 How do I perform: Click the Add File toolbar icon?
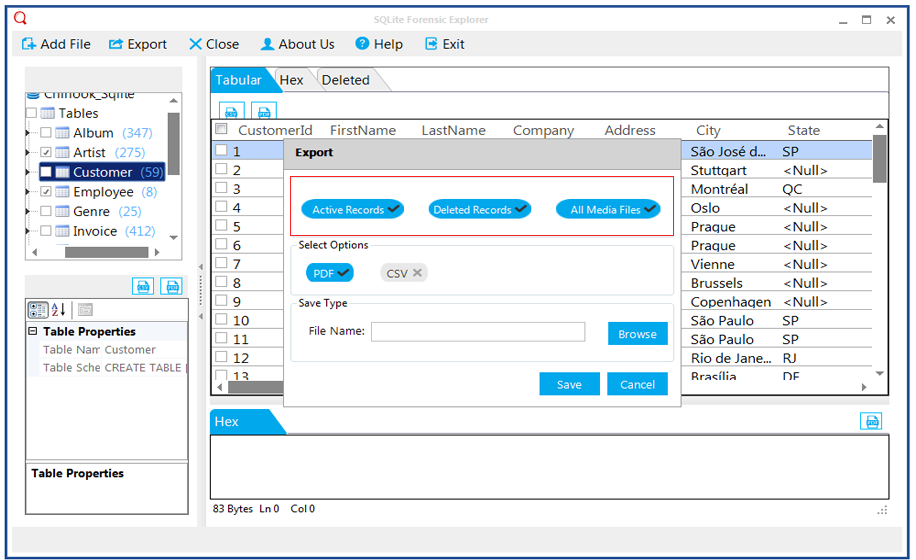(29, 44)
